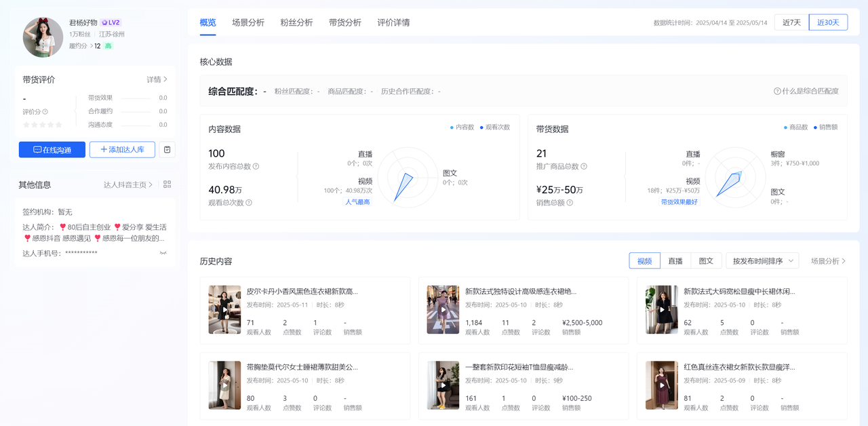The width and height of the screenshot is (868, 426).
Task: Click the 内容数据 radar chart
Action: pos(408,178)
